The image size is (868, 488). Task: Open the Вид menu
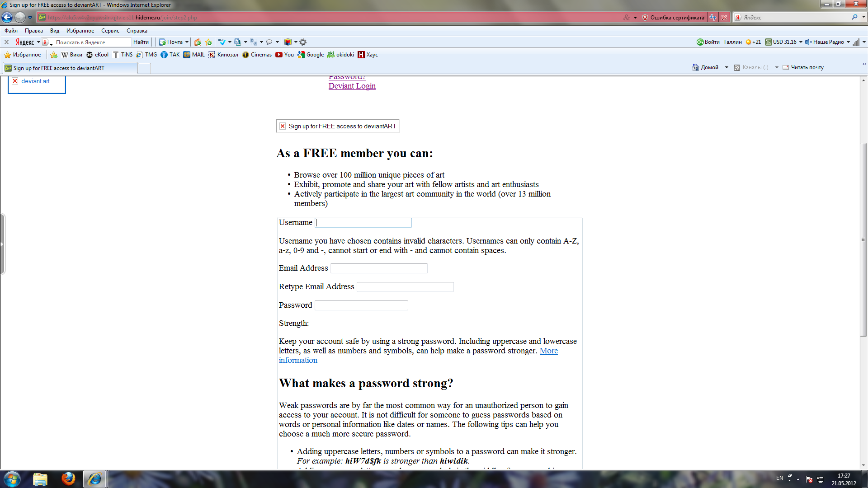pos(55,31)
